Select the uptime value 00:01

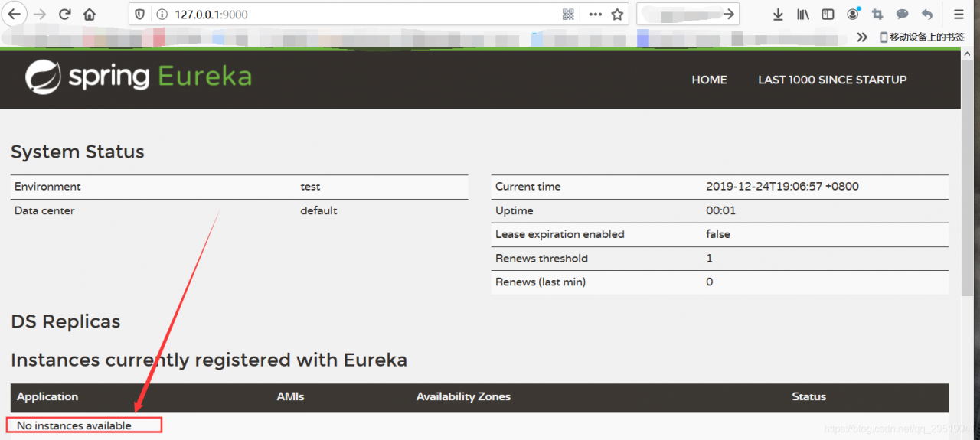pyautogui.click(x=720, y=210)
